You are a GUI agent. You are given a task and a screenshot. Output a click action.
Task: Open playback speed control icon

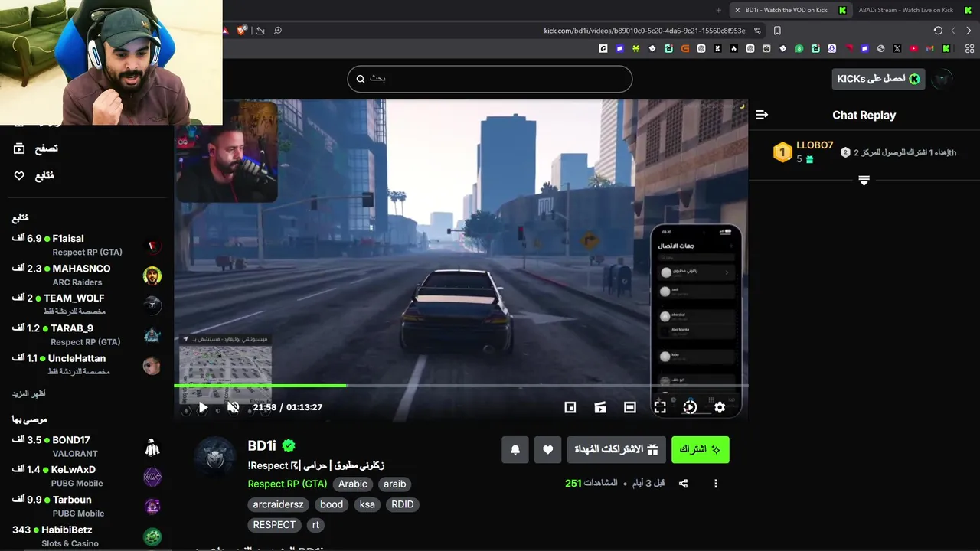click(690, 408)
